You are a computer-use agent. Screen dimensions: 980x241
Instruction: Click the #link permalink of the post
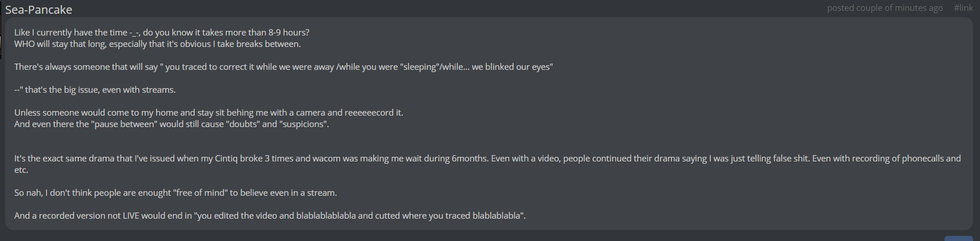coord(963,8)
